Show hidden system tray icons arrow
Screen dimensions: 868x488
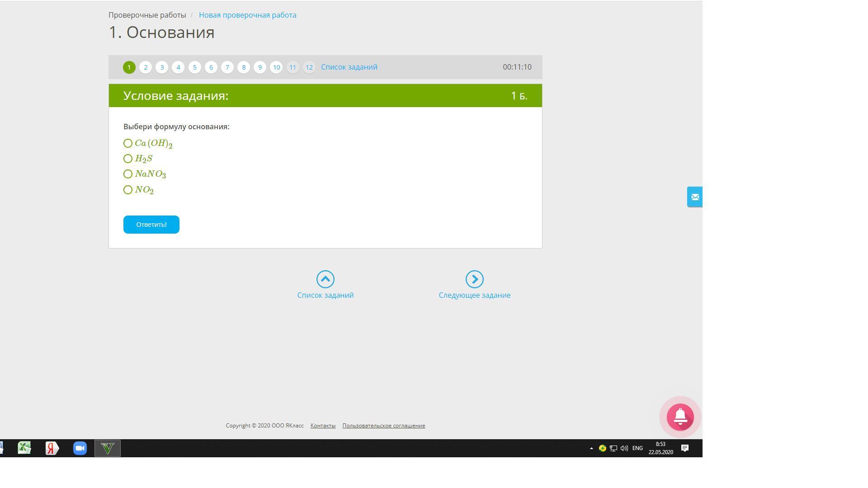591,448
